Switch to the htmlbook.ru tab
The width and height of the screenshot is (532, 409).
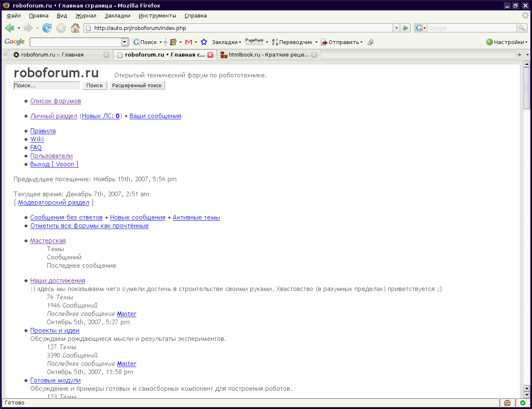268,55
